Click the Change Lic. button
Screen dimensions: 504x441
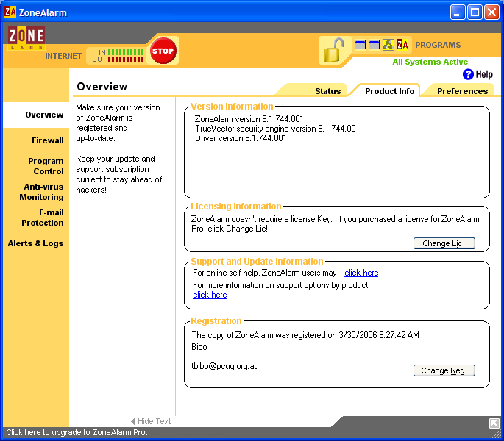coord(444,243)
